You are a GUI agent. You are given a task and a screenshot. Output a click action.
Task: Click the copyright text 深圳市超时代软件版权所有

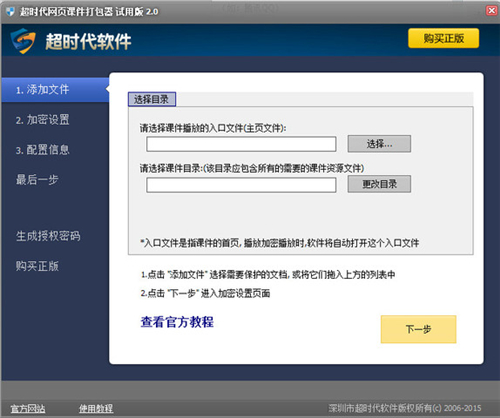405,408
